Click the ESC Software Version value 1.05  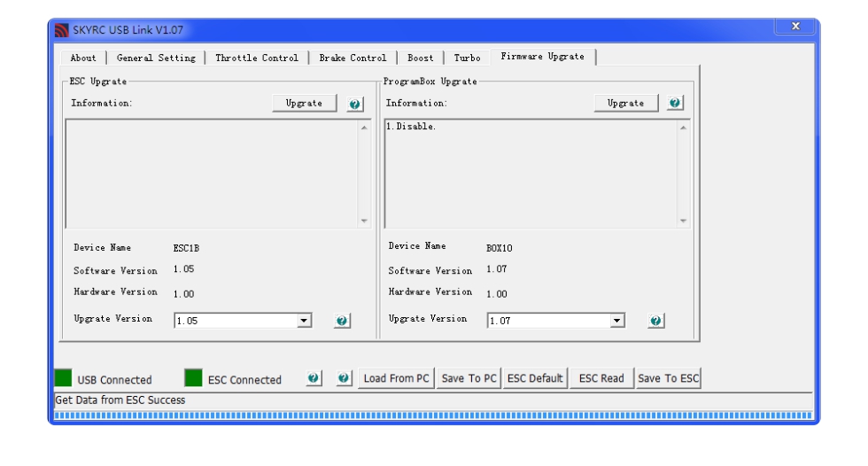pyautogui.click(x=184, y=269)
